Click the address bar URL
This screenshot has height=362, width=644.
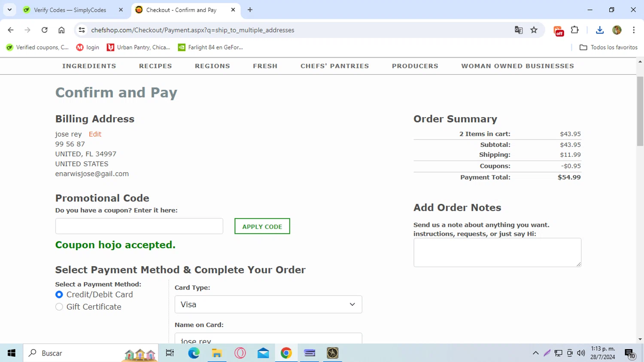click(x=193, y=30)
